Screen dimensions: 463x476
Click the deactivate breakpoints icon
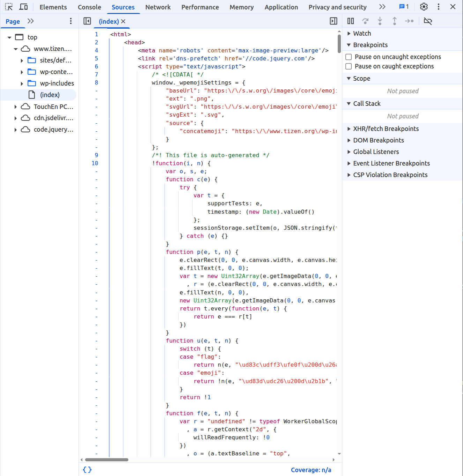(428, 21)
